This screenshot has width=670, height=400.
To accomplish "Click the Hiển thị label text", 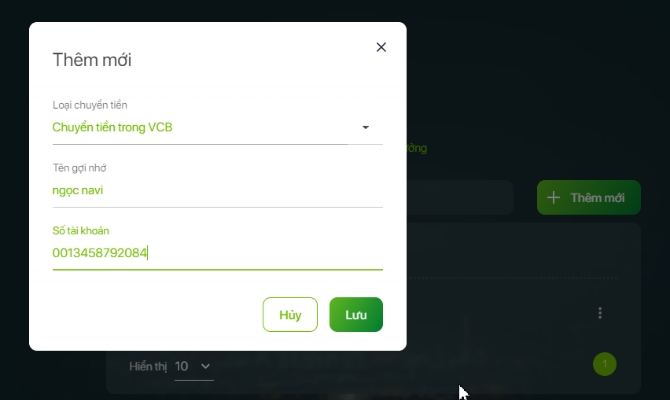I will tap(148, 367).
